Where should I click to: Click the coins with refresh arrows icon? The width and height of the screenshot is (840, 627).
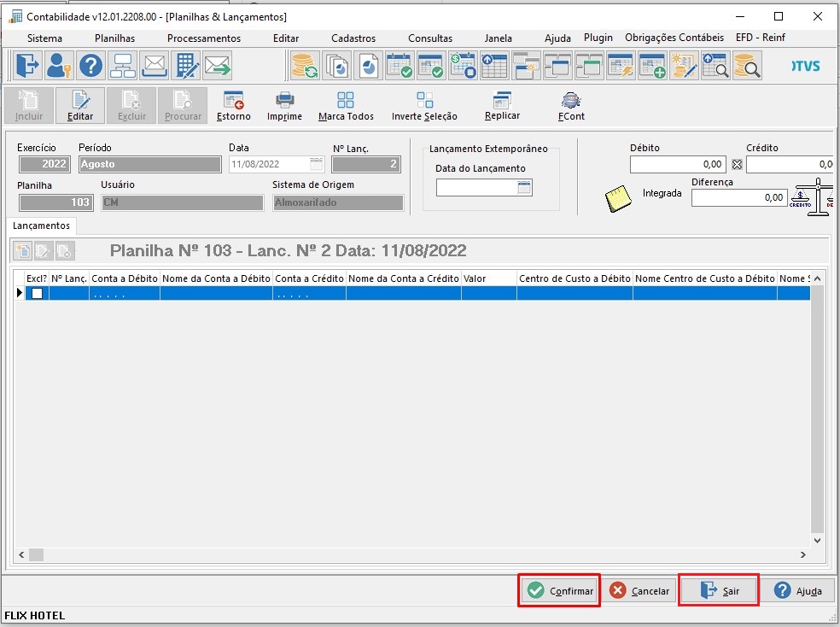point(305,66)
